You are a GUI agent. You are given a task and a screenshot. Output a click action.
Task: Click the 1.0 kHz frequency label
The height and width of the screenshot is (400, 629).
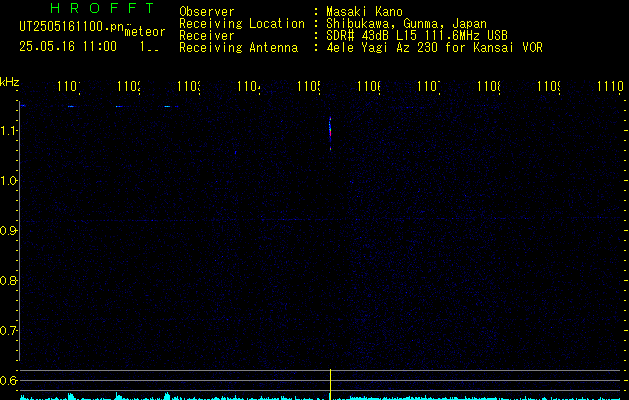[8, 180]
